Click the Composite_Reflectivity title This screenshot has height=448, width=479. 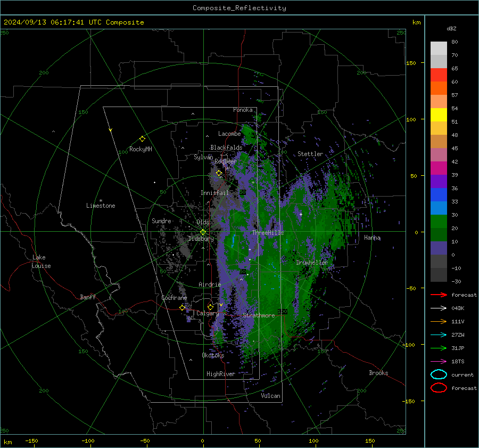click(240, 8)
